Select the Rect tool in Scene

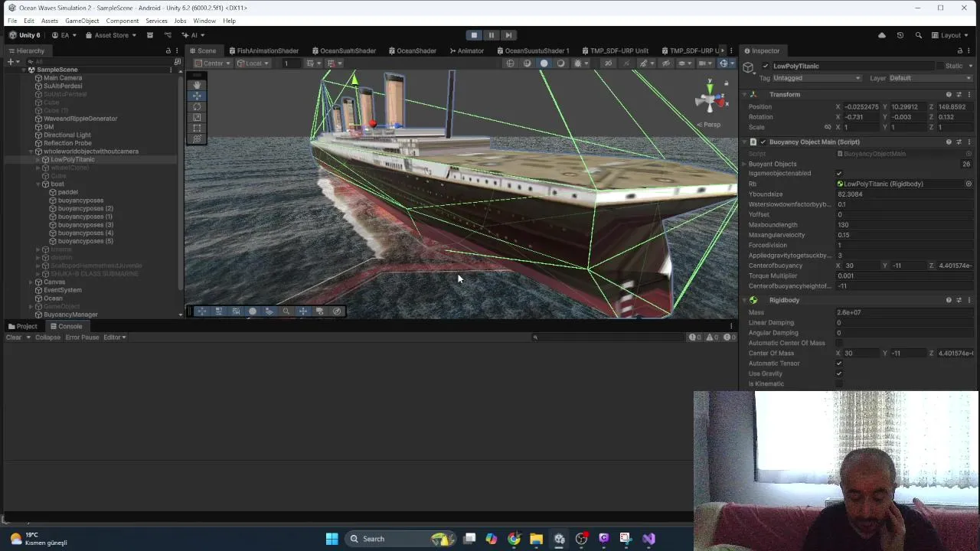[x=197, y=128]
